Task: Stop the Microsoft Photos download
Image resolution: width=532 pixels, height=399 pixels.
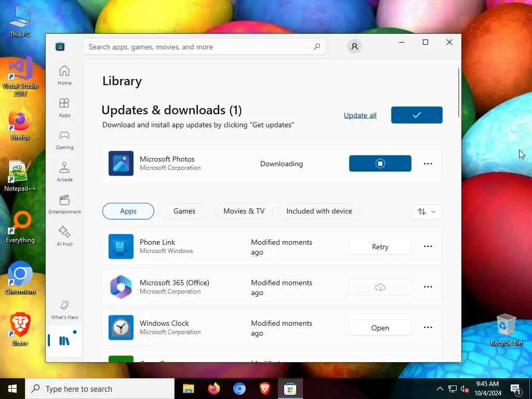Action: [x=380, y=164]
